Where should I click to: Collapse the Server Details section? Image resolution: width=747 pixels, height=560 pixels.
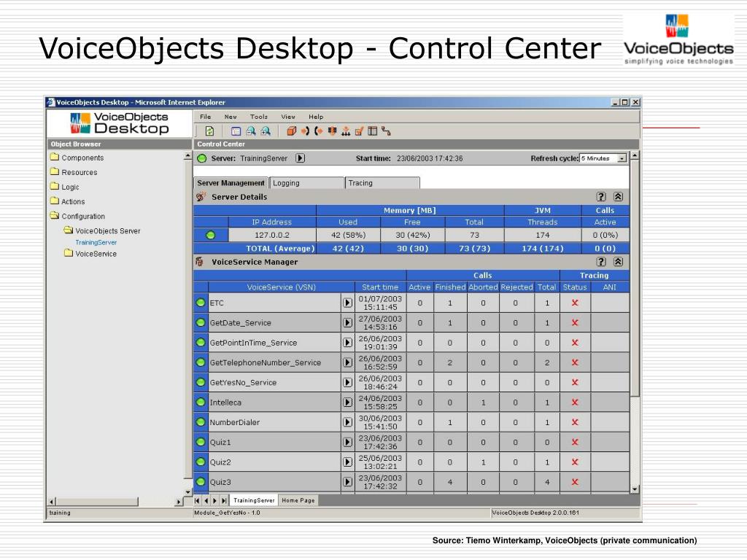(x=619, y=197)
